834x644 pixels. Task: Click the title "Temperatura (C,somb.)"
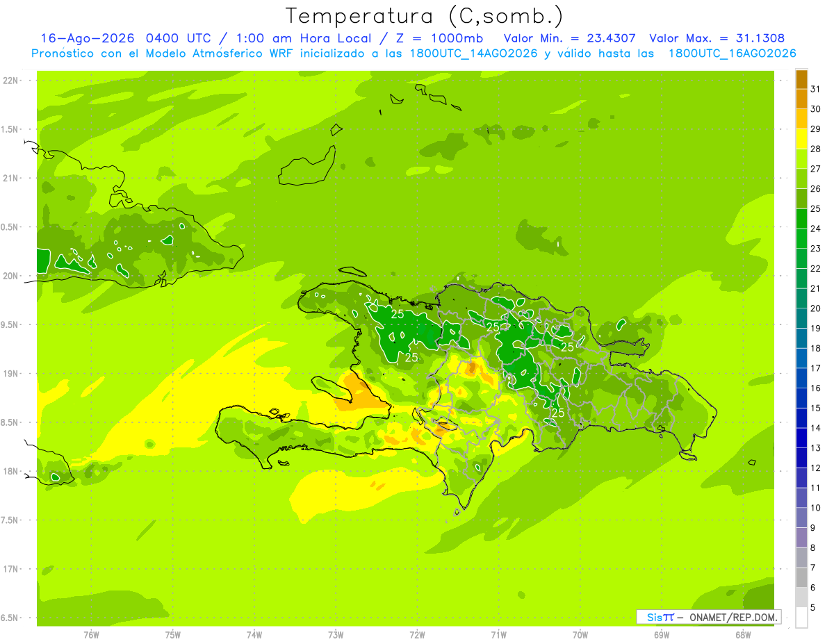(x=425, y=16)
